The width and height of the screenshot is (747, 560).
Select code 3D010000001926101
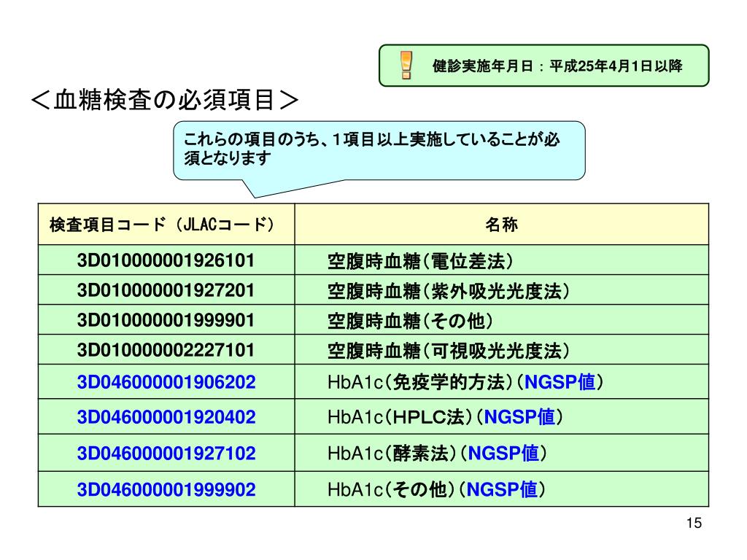166,260
